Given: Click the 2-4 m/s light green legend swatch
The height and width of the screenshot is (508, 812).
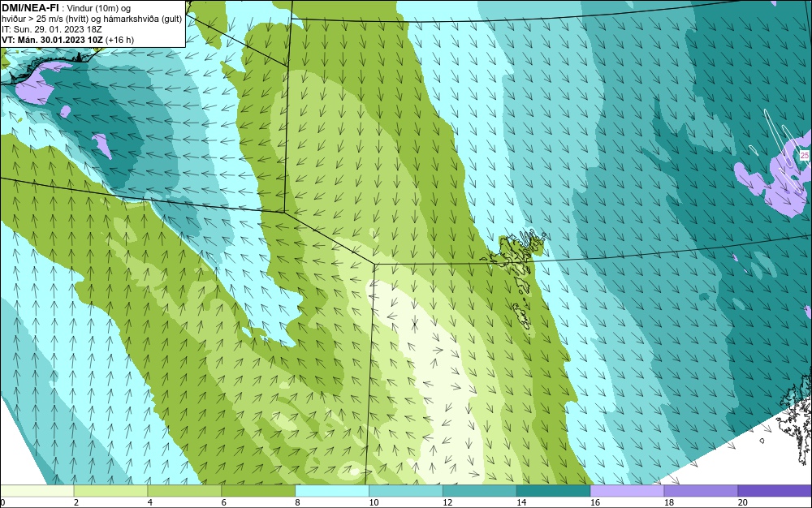Looking at the screenshot, I should click(x=110, y=490).
